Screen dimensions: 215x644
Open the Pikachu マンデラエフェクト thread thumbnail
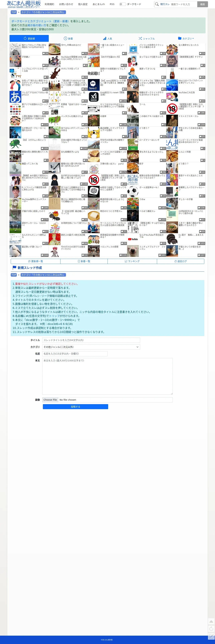(94, 133)
